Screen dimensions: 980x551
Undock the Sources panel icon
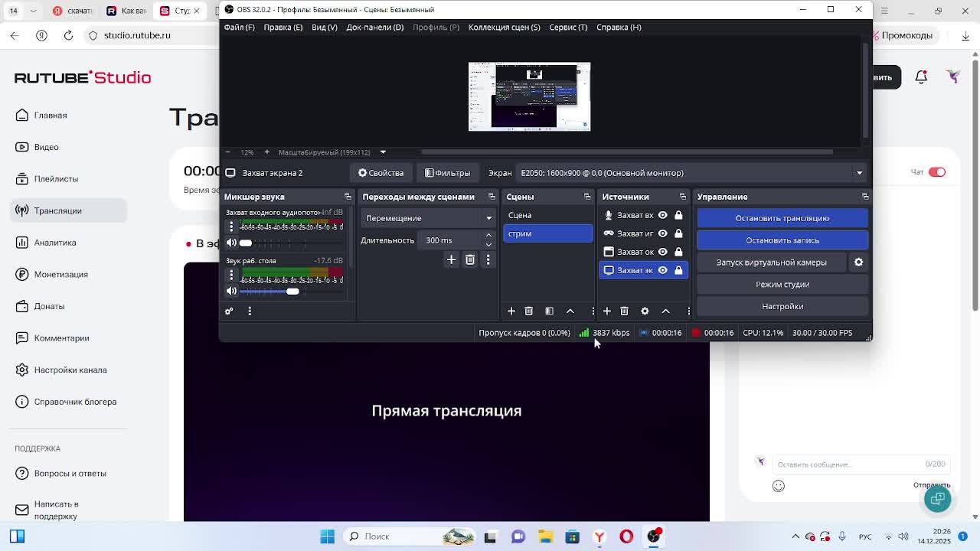[683, 197]
